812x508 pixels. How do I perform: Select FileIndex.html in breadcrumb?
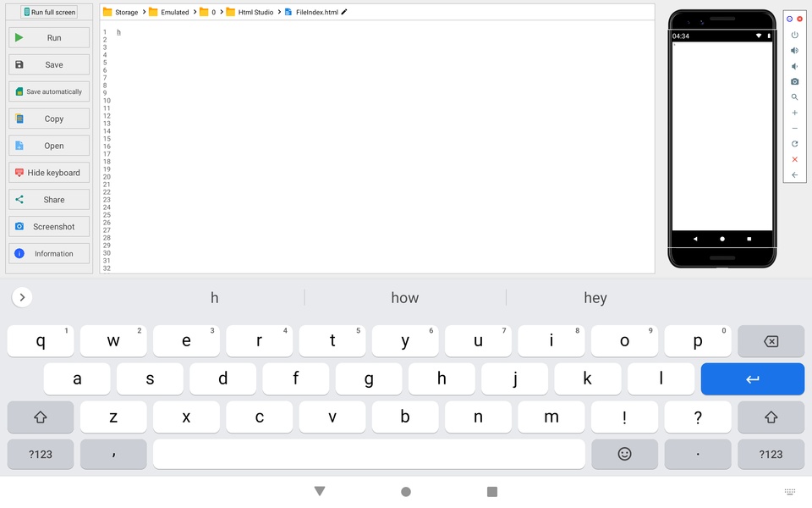[x=312, y=12]
